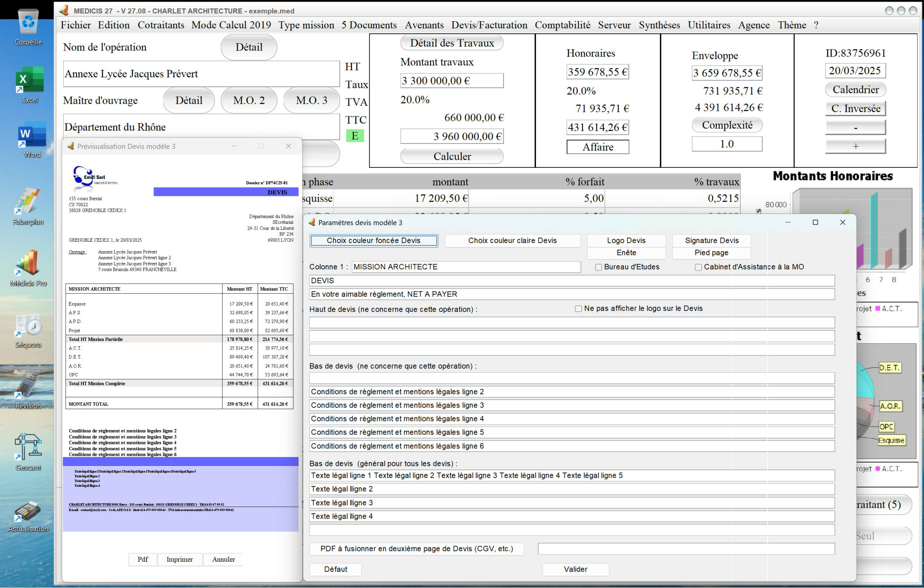Click the Enête button
This screenshot has height=588, width=924.
click(x=626, y=253)
